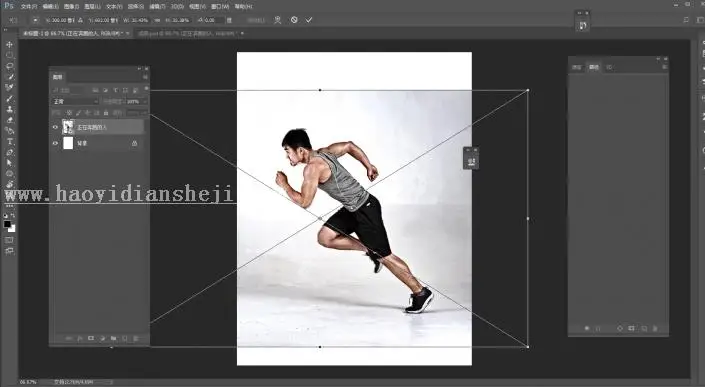Select the Pen tool
The width and height of the screenshot is (705, 387).
[9, 152]
